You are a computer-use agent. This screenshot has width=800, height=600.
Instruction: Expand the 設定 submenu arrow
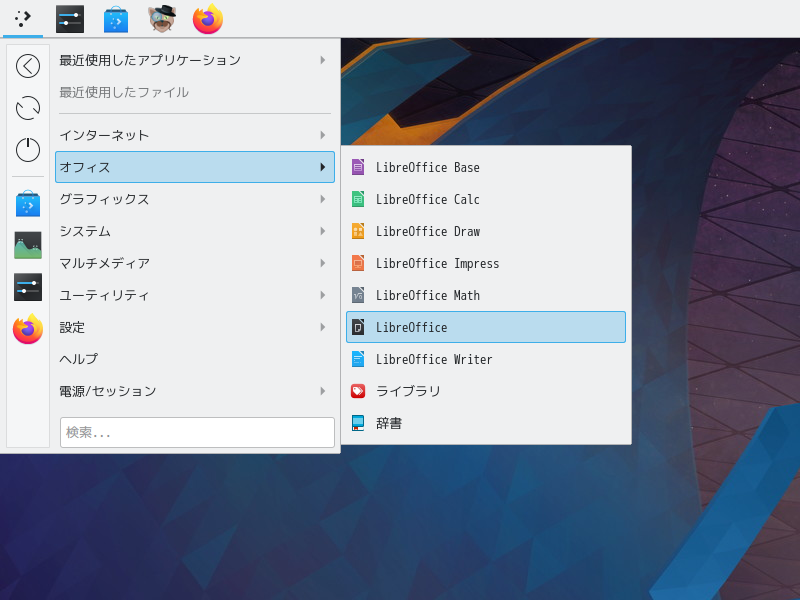[322, 327]
